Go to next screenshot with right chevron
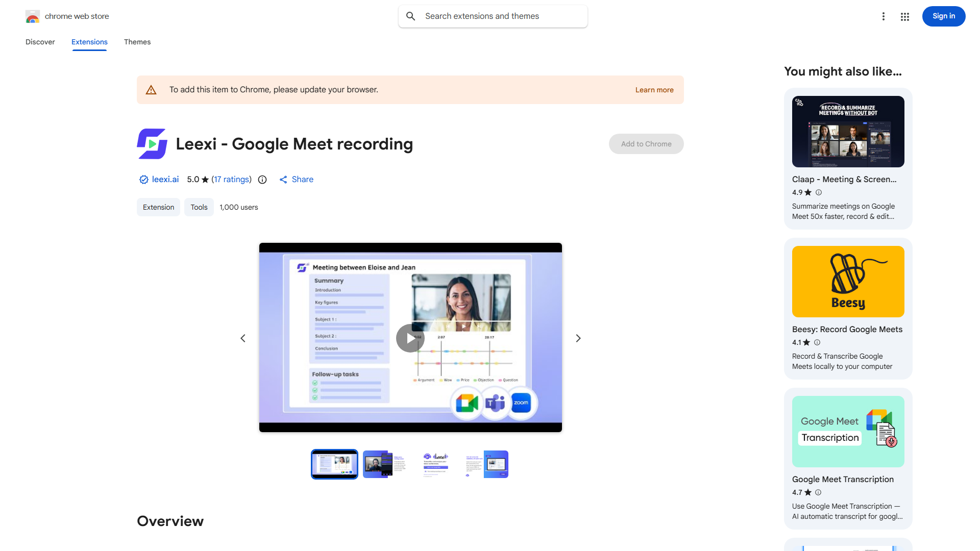The width and height of the screenshot is (980, 551). click(x=578, y=338)
